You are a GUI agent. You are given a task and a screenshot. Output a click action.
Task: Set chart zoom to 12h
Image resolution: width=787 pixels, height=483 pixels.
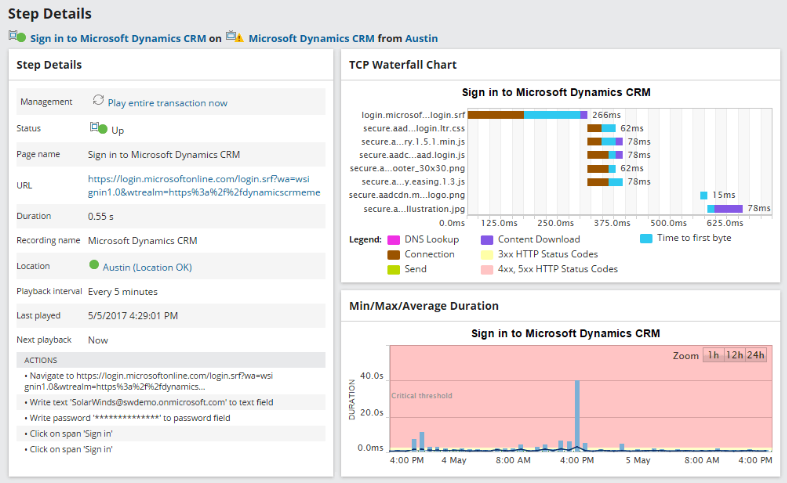pyautogui.click(x=734, y=355)
